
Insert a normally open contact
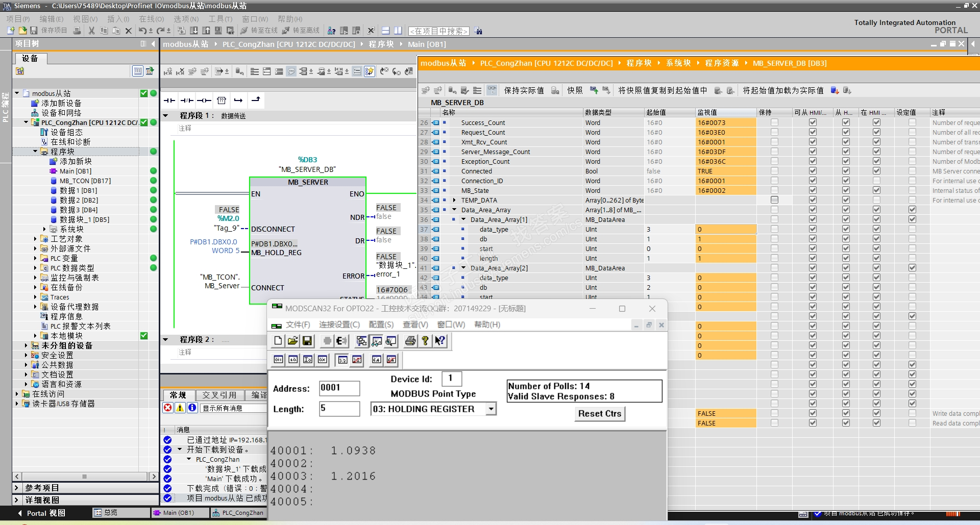[169, 101]
